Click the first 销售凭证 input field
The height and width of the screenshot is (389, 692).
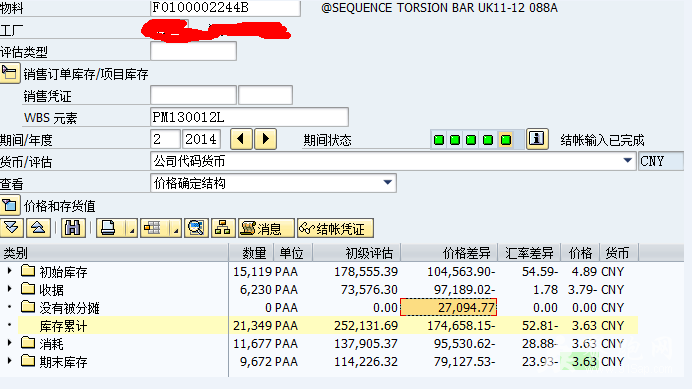(x=193, y=95)
